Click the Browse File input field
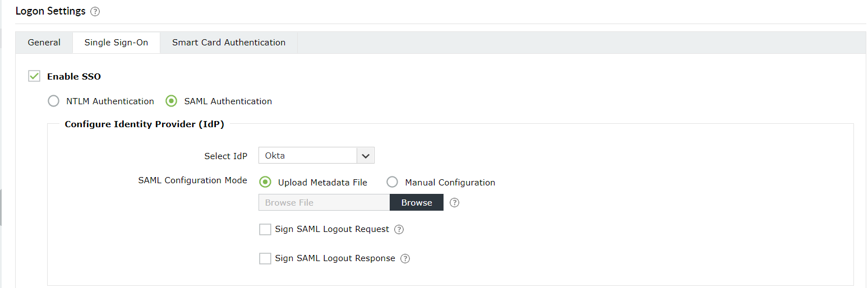The width and height of the screenshot is (868, 288). pyautogui.click(x=324, y=203)
